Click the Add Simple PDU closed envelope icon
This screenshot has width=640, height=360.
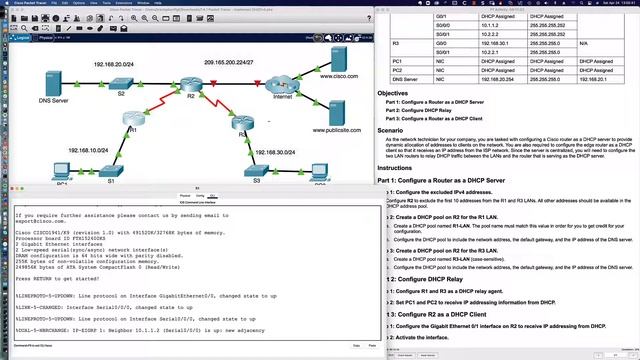click(x=113, y=28)
